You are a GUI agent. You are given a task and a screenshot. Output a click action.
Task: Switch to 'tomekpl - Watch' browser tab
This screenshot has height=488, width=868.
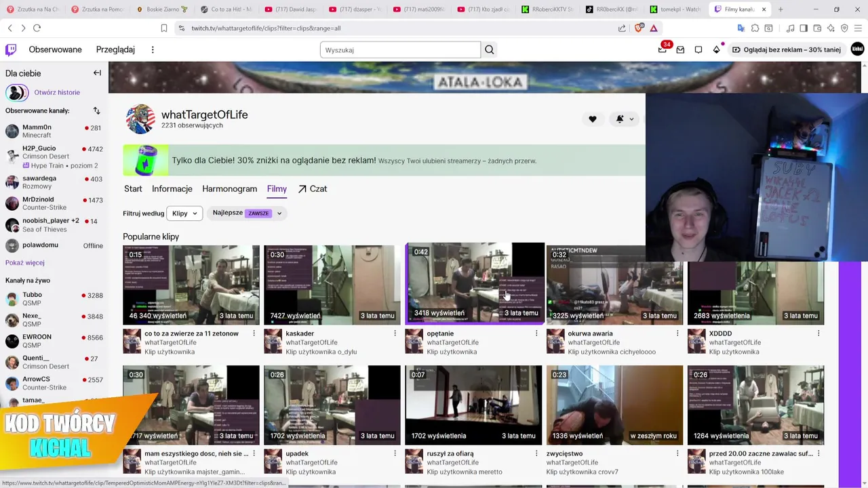(675, 9)
